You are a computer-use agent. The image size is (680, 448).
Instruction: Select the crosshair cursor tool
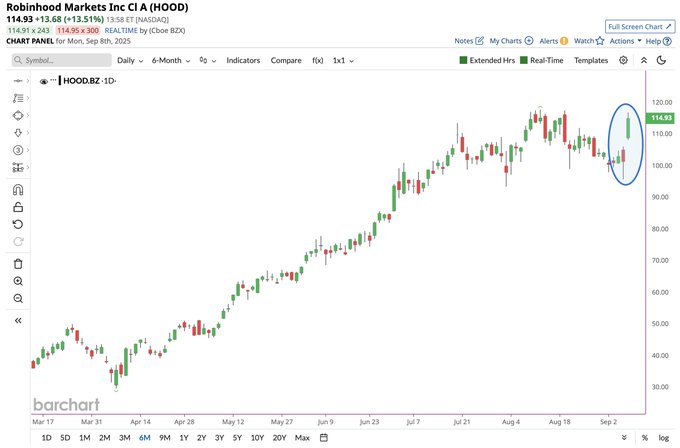(x=18, y=81)
